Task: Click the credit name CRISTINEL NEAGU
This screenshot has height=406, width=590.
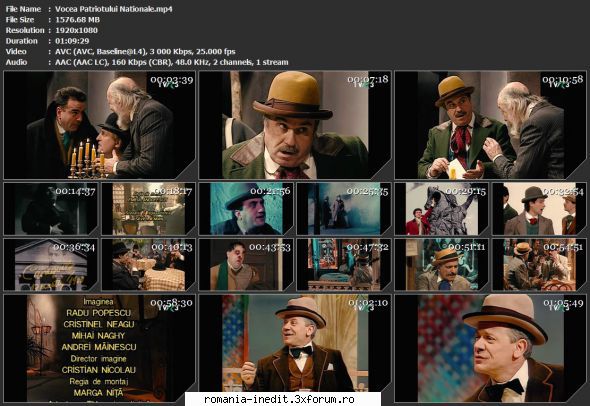Action: click(x=99, y=324)
